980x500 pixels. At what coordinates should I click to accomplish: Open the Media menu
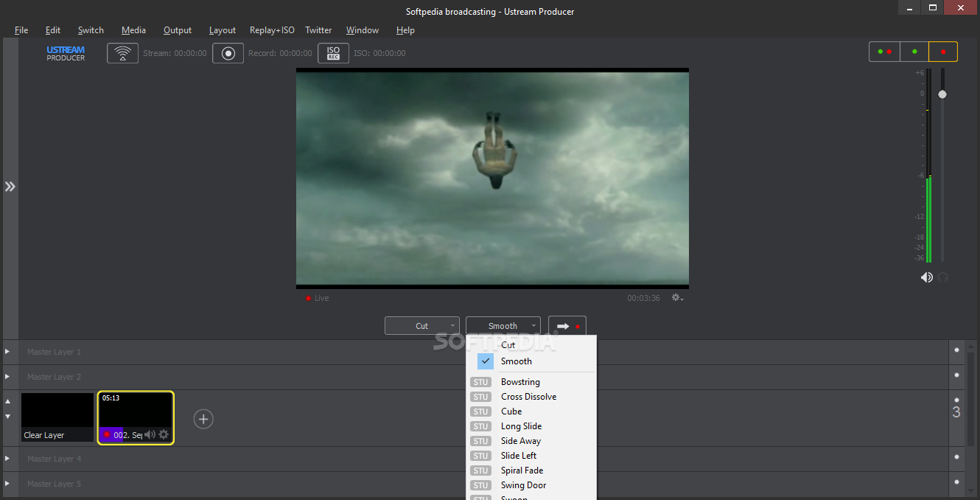pos(133,30)
